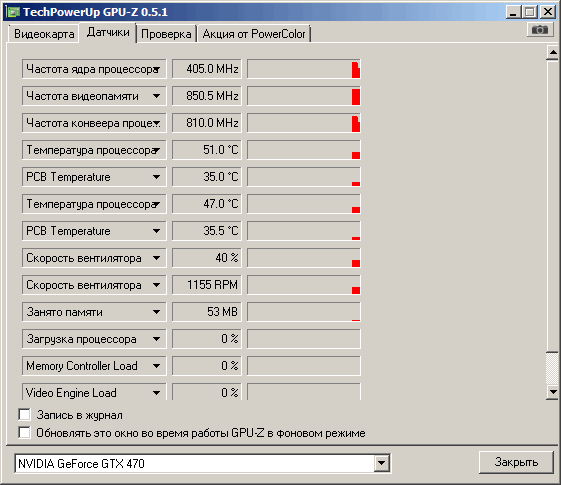Viewport: 561px width, 485px height.
Task: Click the 1155 RPM value field
Action: (x=207, y=285)
